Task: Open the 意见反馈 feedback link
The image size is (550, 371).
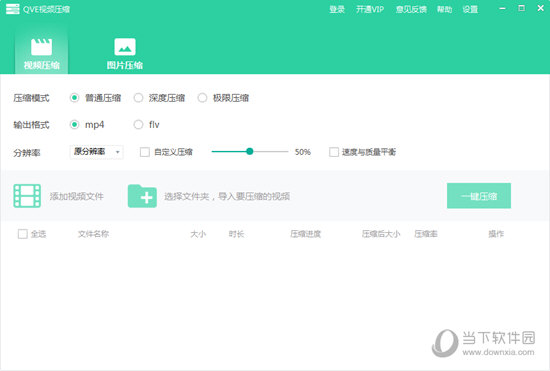Action: coord(411,9)
